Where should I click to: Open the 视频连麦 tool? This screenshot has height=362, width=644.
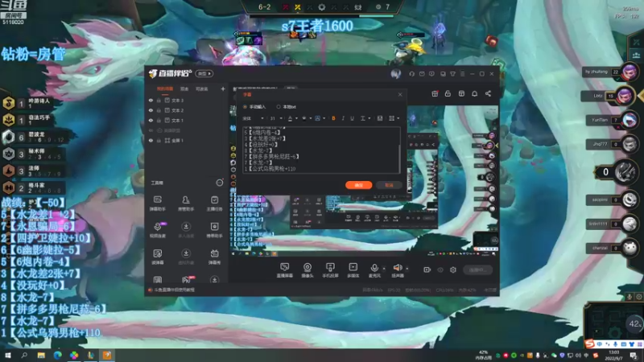tap(157, 230)
